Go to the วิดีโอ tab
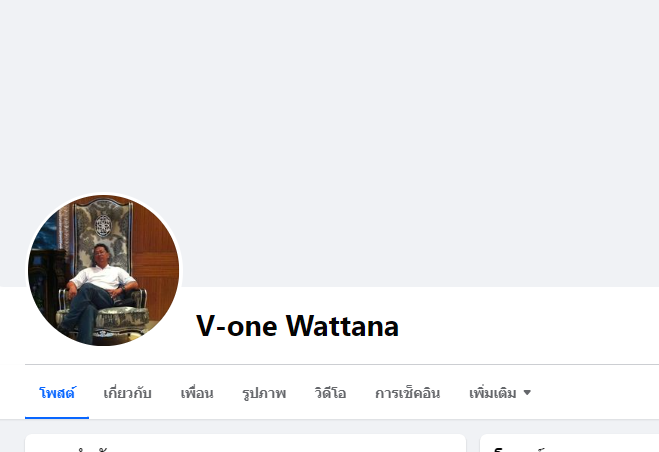659x452 pixels. 330,393
